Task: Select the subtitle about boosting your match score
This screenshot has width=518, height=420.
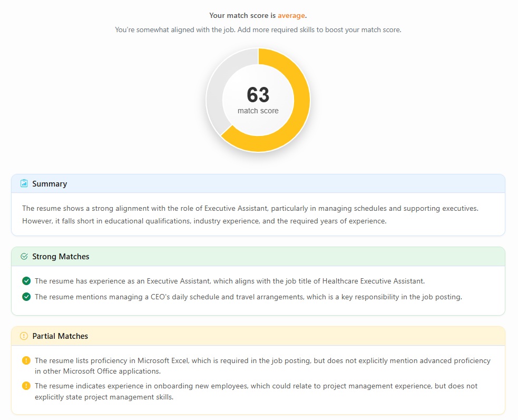Action: (258, 30)
